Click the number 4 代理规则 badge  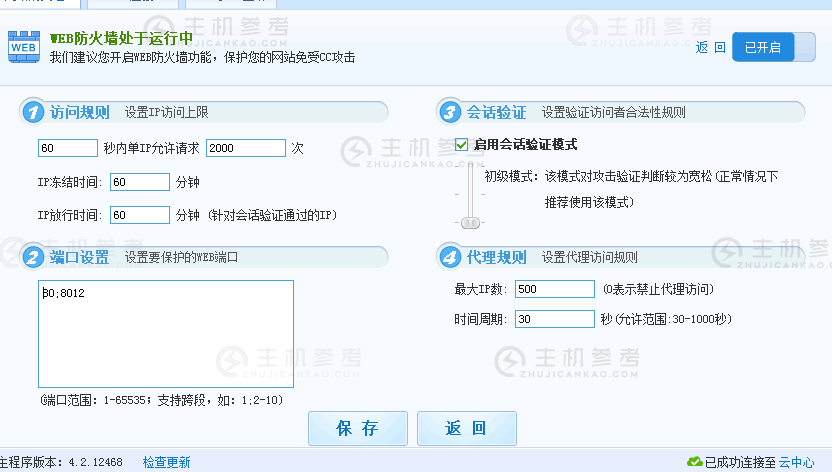coord(450,258)
